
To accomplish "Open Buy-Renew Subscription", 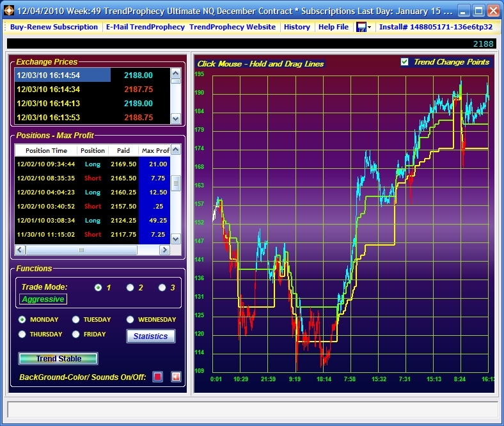I will pos(54,27).
